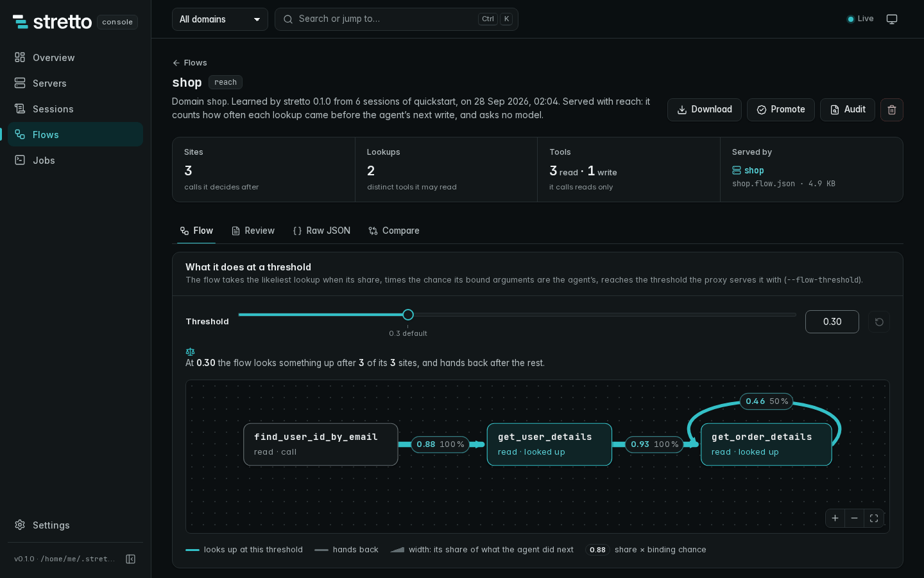The image size is (924, 578).
Task: Expand the All domains dropdown
Action: [x=220, y=19]
